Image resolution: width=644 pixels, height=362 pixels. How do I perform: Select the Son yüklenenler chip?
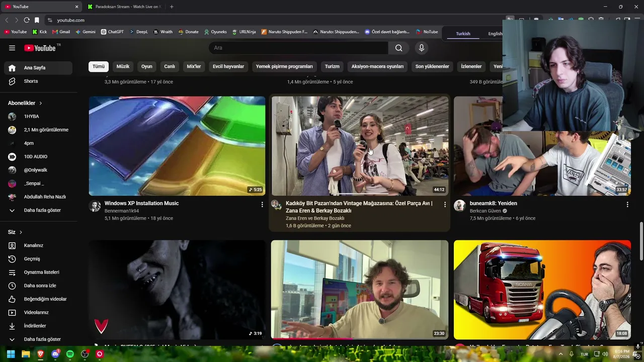(x=432, y=66)
